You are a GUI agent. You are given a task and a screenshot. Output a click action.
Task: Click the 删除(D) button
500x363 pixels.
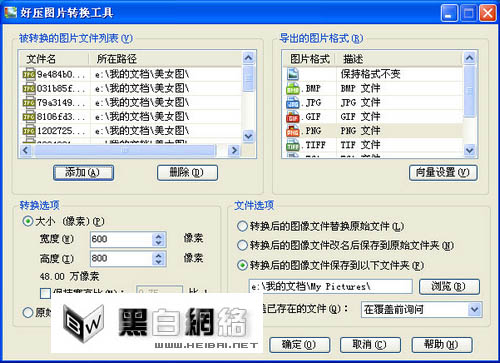(x=187, y=173)
